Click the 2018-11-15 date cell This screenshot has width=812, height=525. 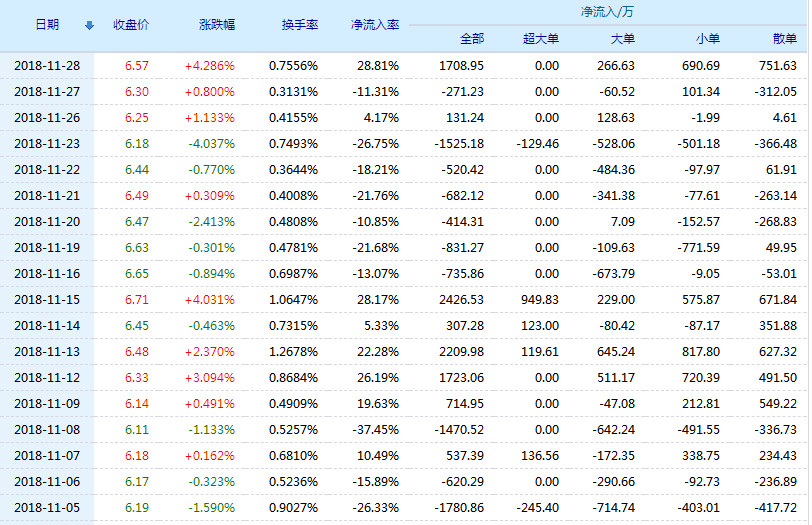[x=46, y=299]
